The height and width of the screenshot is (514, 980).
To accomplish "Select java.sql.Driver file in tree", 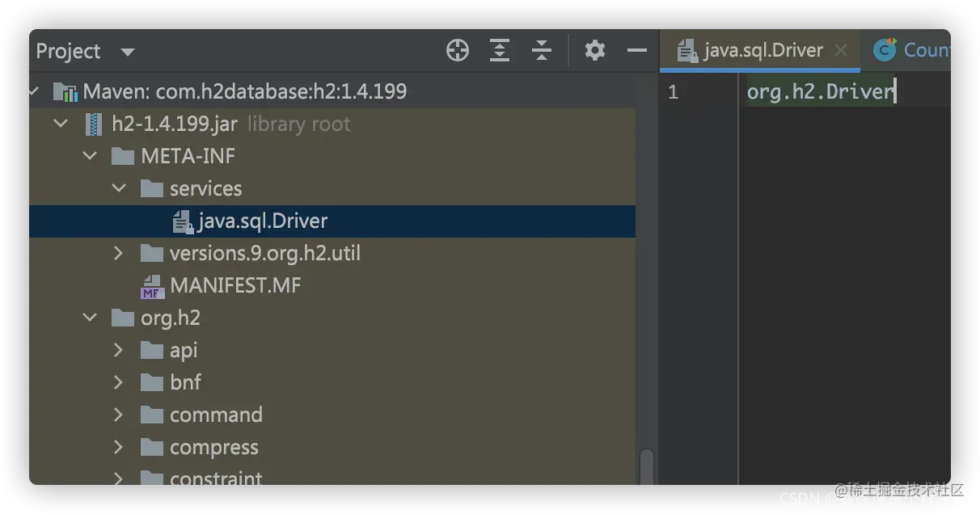I will [x=263, y=221].
